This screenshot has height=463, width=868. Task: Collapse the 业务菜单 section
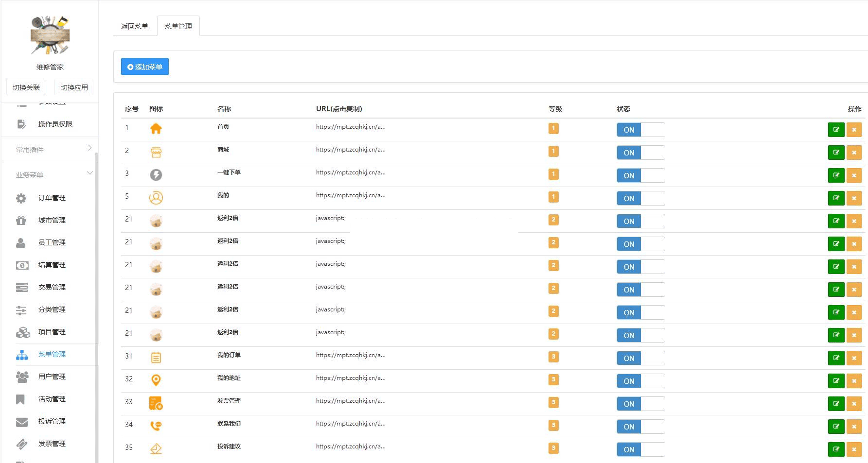click(49, 174)
